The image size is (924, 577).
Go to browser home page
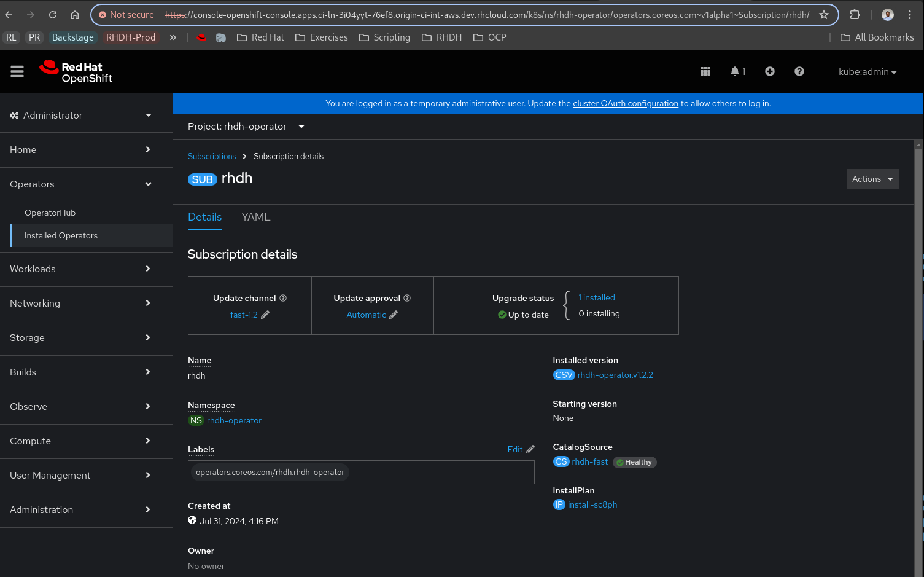click(75, 15)
